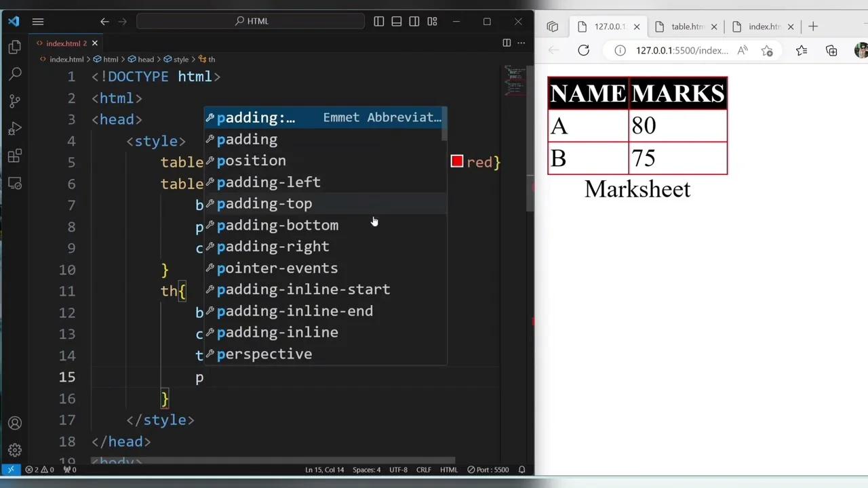Open the Explorer panel in the activity bar
The image size is (868, 488).
coord(15,46)
